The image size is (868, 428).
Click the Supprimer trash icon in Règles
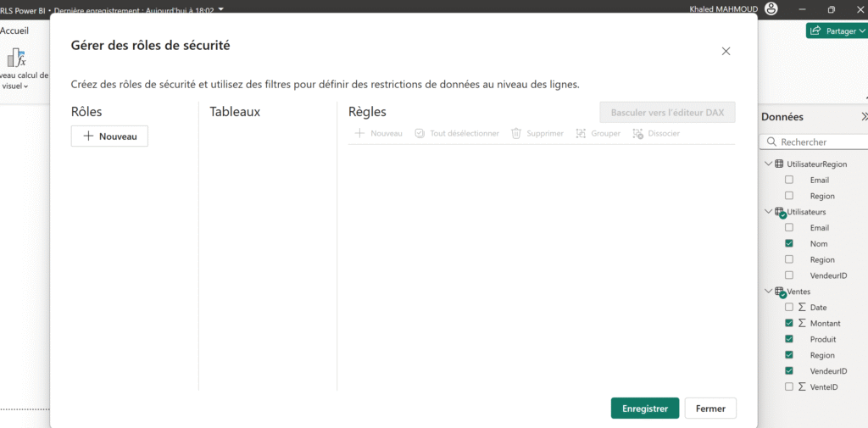pos(516,133)
